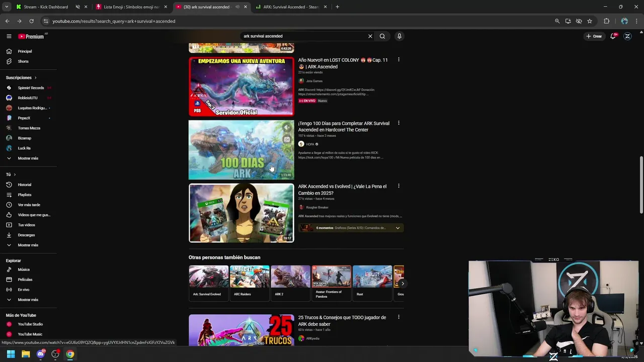Open the Chrome extensions puzzle icon

click(606, 21)
